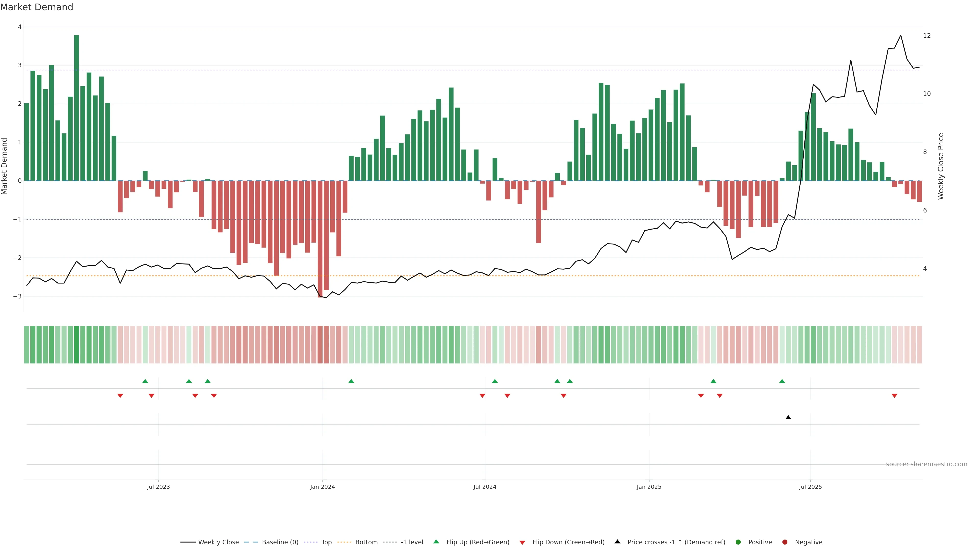Click the darkest green heatmap strip cell
980x551 pixels.
(x=77, y=345)
